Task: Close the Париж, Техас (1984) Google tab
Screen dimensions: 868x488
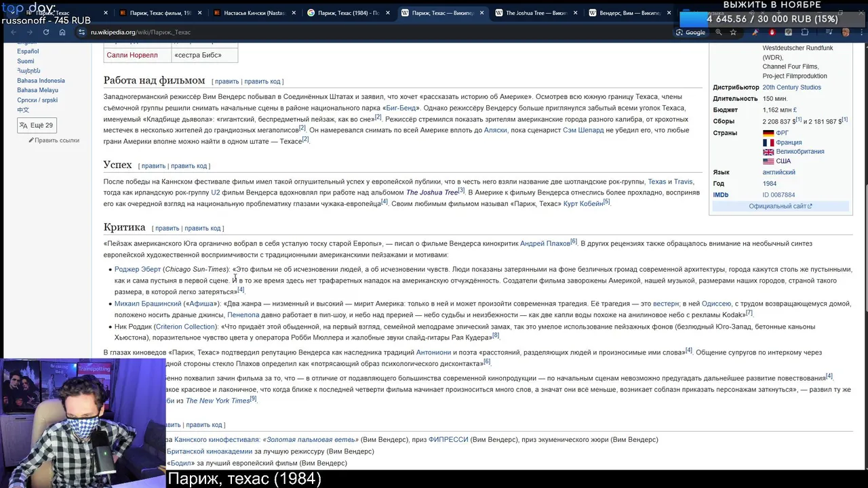Action: pos(387,13)
